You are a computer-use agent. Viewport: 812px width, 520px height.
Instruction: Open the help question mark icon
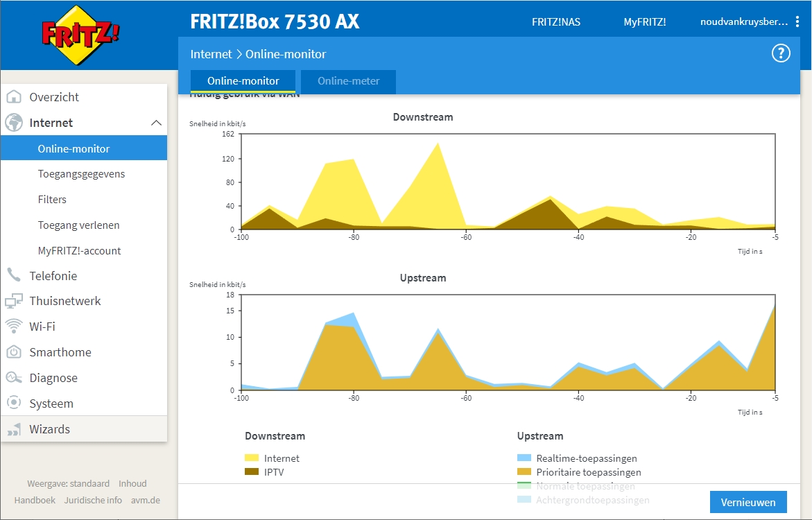click(x=781, y=53)
